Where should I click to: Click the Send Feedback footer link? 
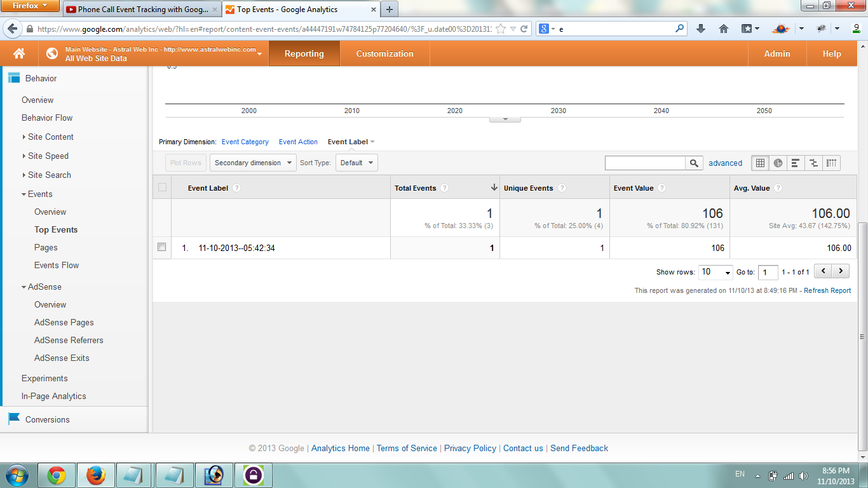579,448
